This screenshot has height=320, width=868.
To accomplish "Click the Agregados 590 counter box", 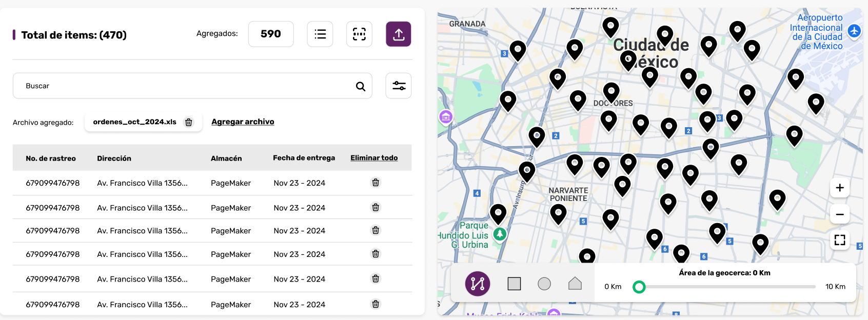I will click(271, 34).
